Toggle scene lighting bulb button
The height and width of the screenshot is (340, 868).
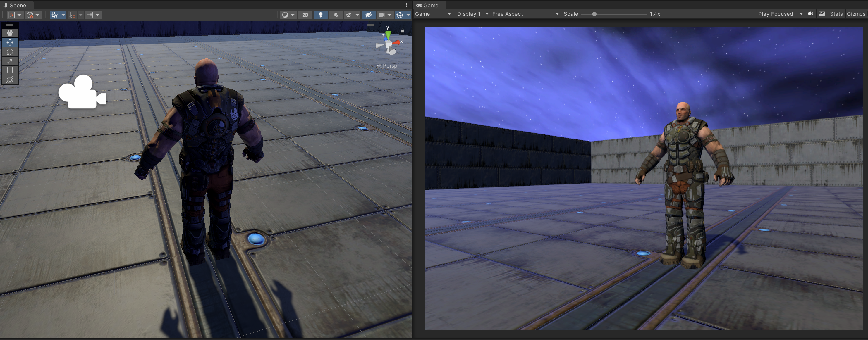320,15
